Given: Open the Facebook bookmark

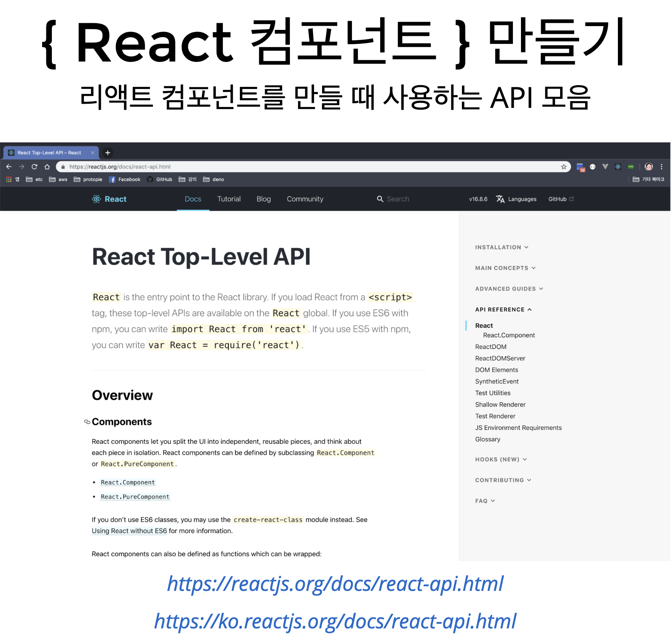Looking at the screenshot, I should [125, 180].
